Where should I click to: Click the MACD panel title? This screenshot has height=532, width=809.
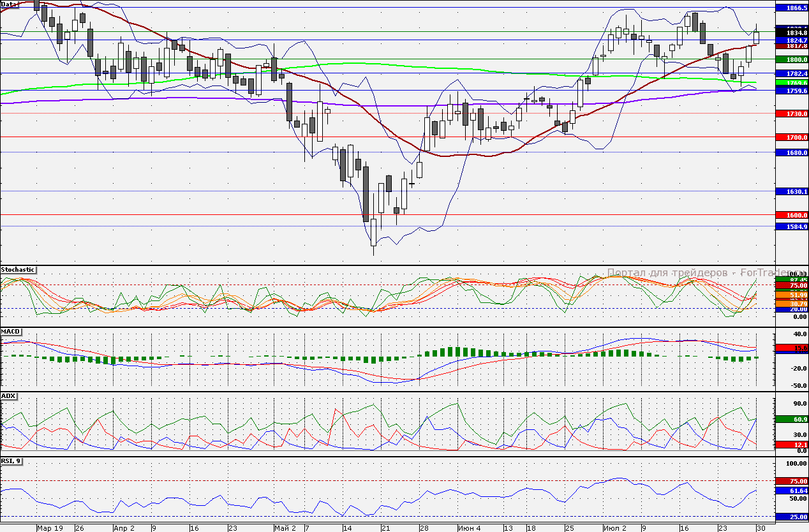[11, 332]
